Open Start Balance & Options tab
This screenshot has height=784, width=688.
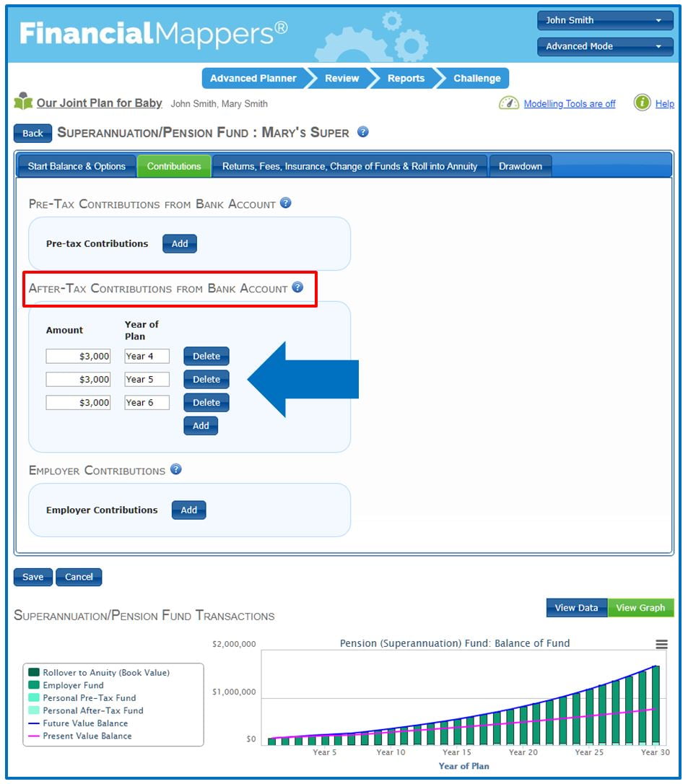77,166
